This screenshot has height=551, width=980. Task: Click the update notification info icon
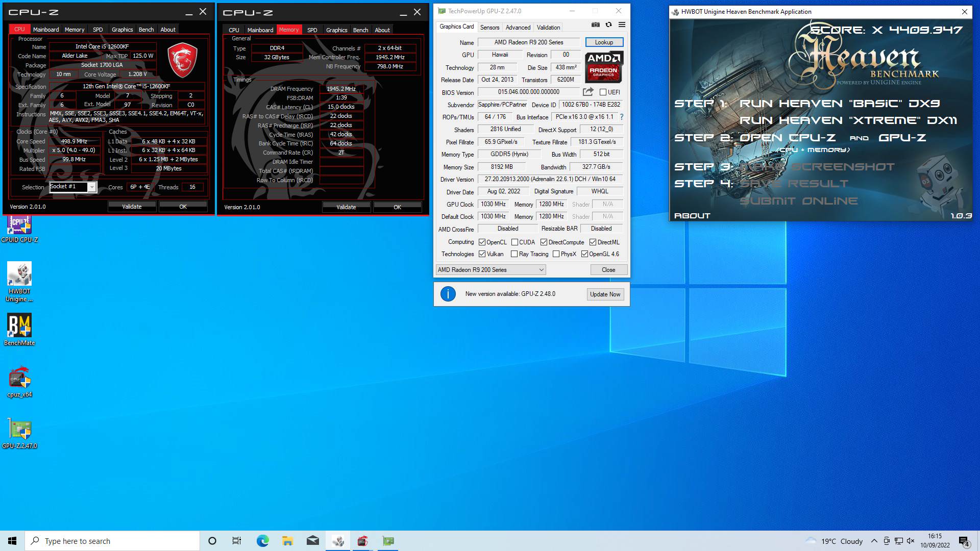(448, 294)
